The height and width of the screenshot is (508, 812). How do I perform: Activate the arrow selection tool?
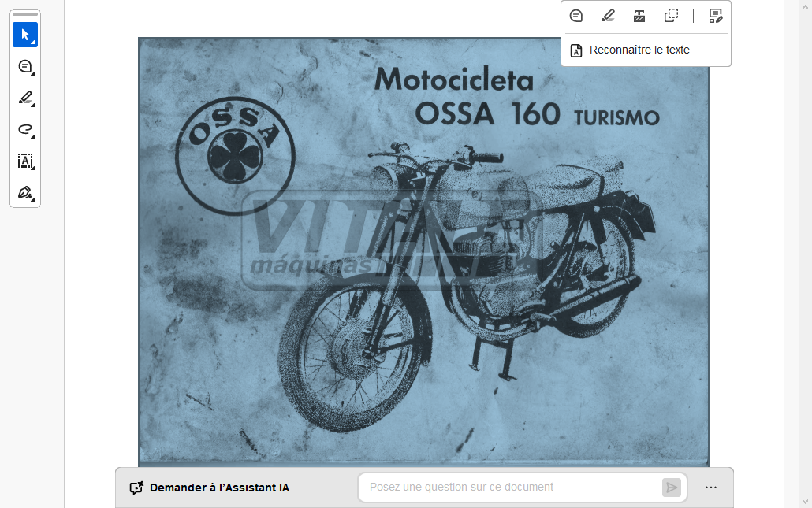point(25,35)
